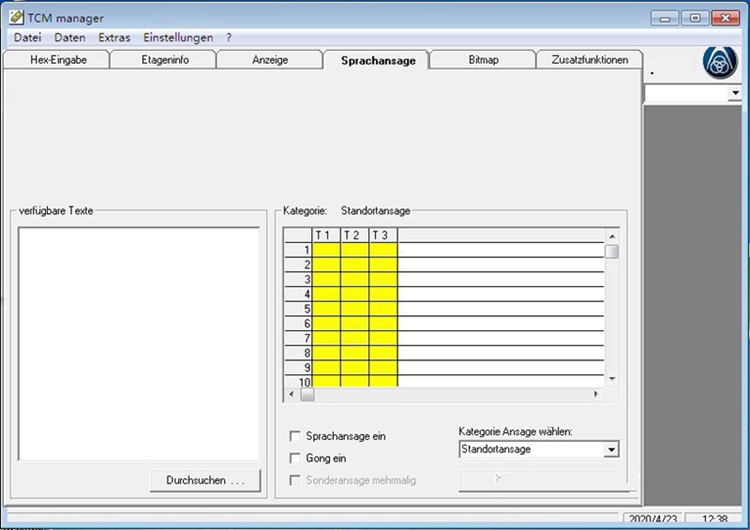Switch to the Hex-Eingabe tab

tap(56, 60)
